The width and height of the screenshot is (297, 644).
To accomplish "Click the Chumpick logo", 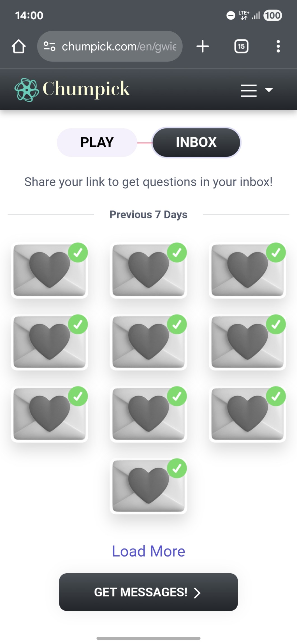I will pos(72,89).
